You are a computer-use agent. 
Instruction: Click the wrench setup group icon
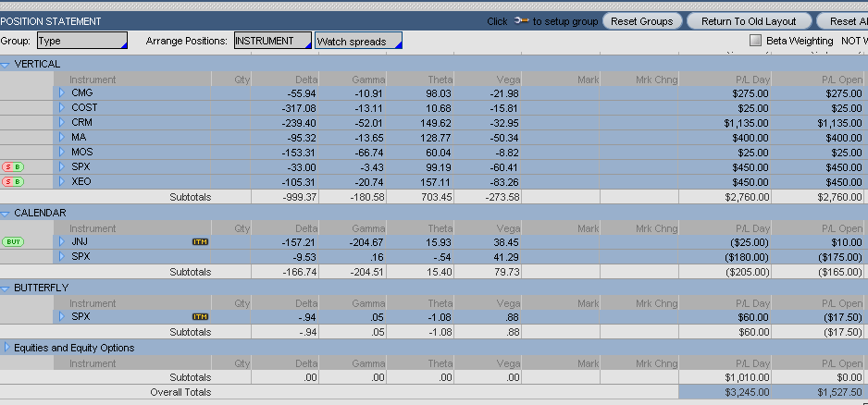point(521,20)
